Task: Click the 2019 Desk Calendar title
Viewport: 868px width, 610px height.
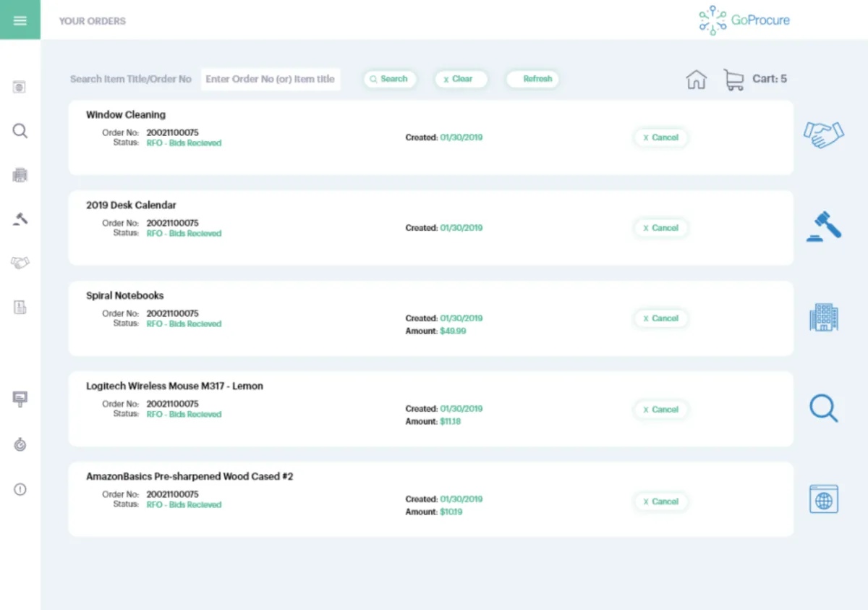Action: (131, 205)
